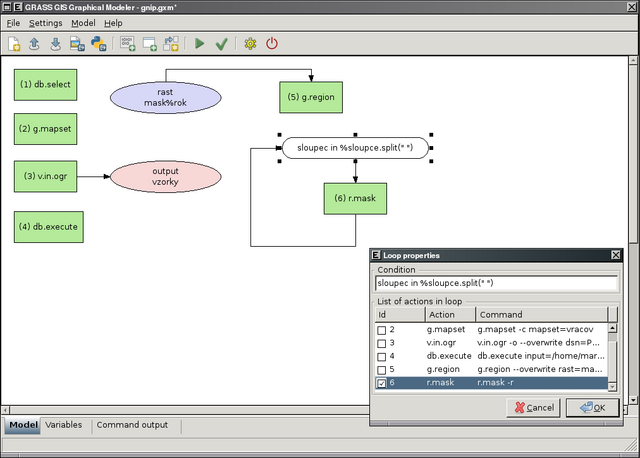Open modeler settings gear icon

coord(250,43)
